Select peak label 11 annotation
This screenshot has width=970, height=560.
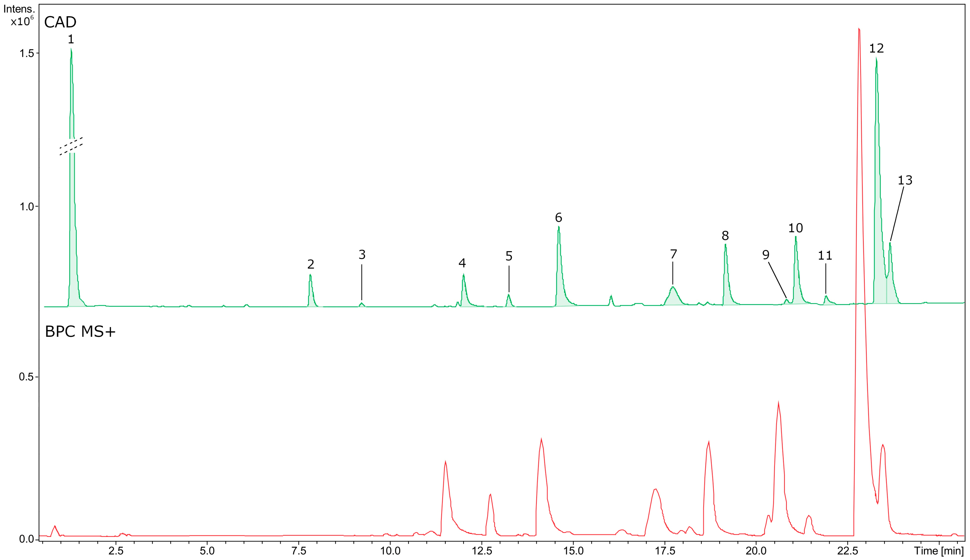[825, 255]
